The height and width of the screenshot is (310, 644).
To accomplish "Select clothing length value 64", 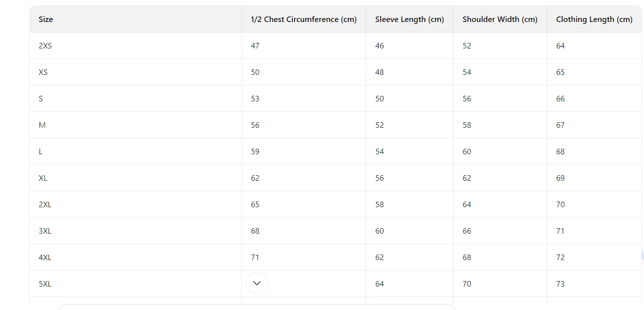I will 560,46.
